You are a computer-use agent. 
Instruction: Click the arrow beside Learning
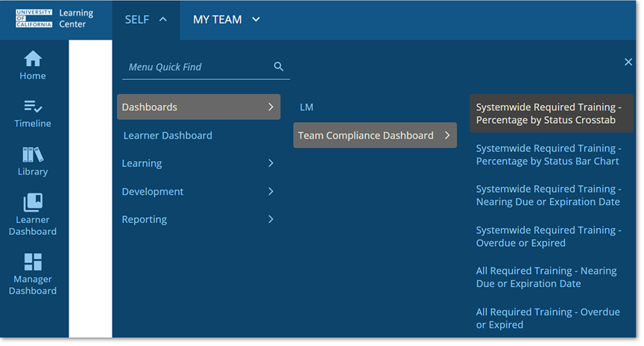(x=271, y=163)
